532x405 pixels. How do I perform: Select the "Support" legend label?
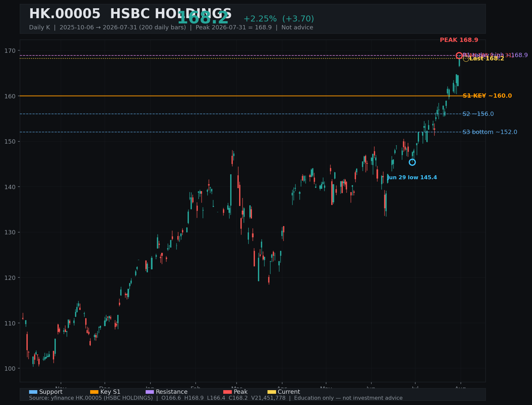click(51, 392)
